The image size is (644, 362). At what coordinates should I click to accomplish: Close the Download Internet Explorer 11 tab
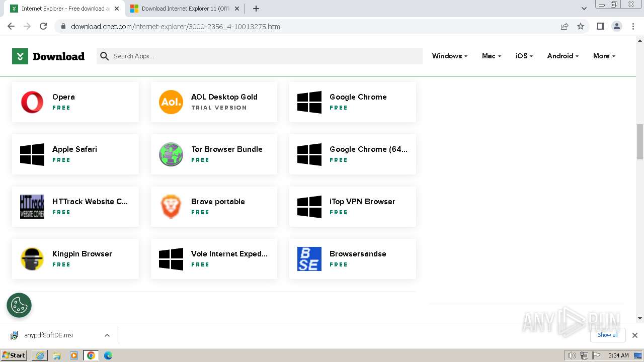click(237, 9)
